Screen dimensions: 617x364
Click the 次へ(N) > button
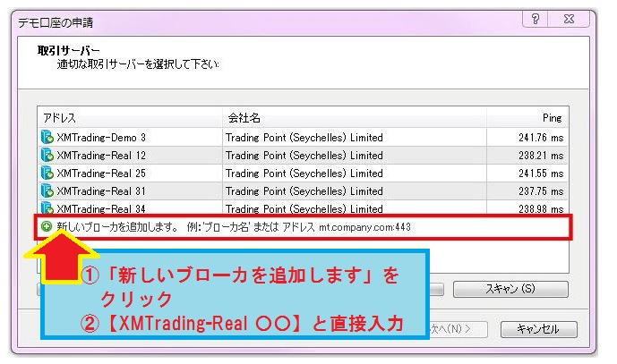458,329
